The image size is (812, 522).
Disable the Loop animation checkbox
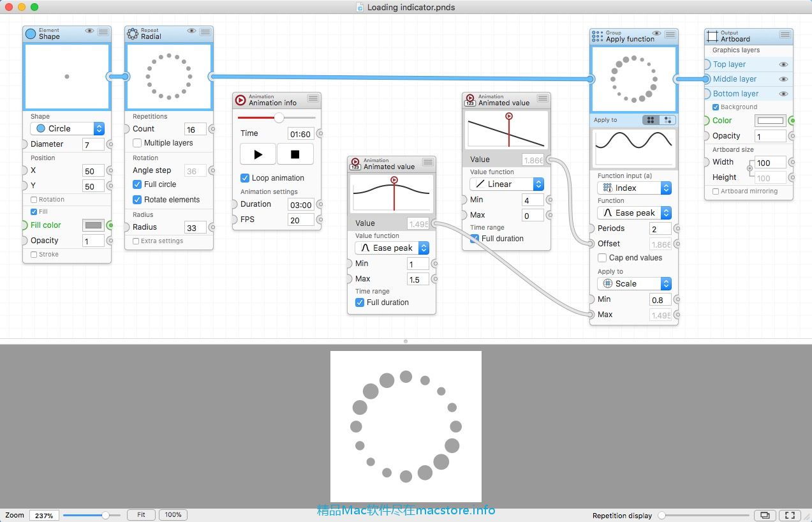pyautogui.click(x=245, y=178)
